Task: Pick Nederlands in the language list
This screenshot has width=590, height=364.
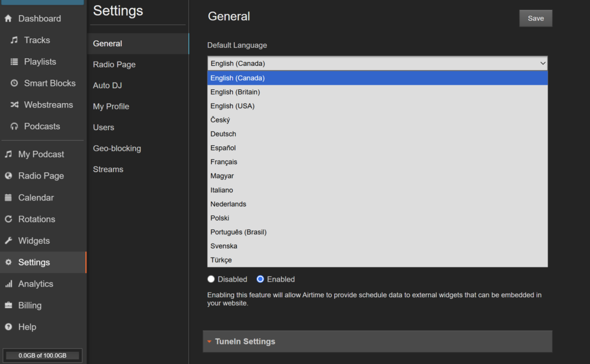Action: point(377,204)
